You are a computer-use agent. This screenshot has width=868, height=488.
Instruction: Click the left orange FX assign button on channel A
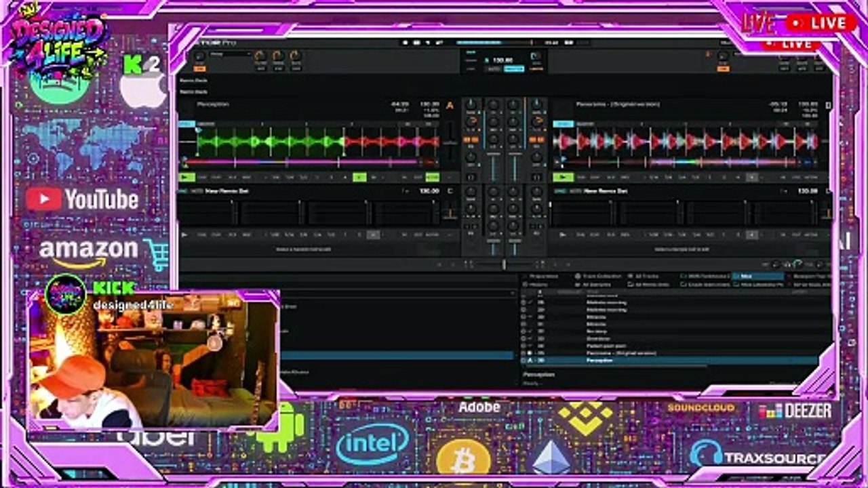point(467,139)
